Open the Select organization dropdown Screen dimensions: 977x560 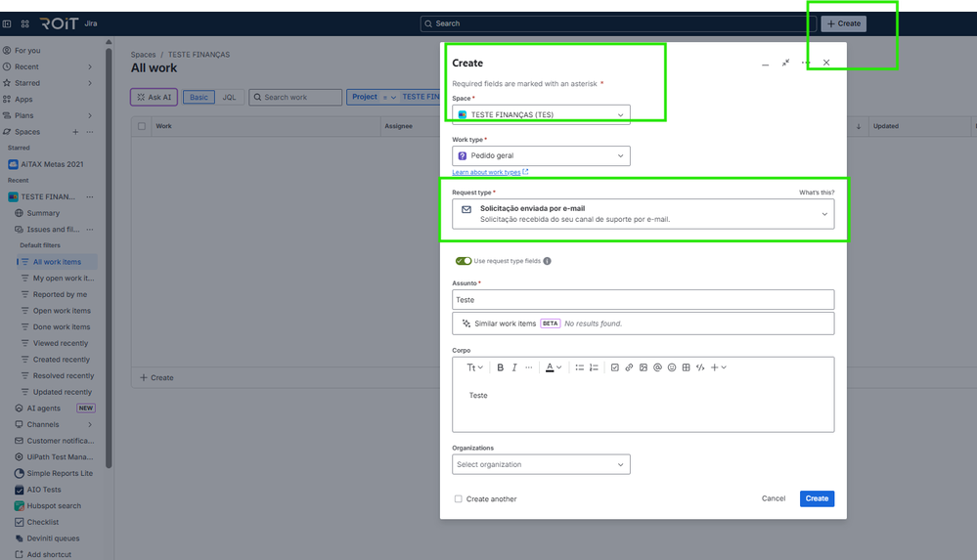pos(541,464)
